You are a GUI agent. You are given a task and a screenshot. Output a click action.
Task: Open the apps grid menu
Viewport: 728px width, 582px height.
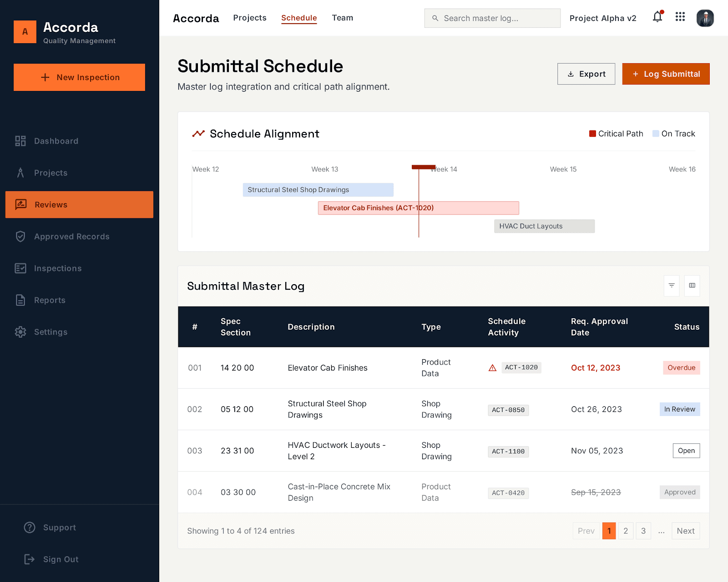click(x=680, y=17)
